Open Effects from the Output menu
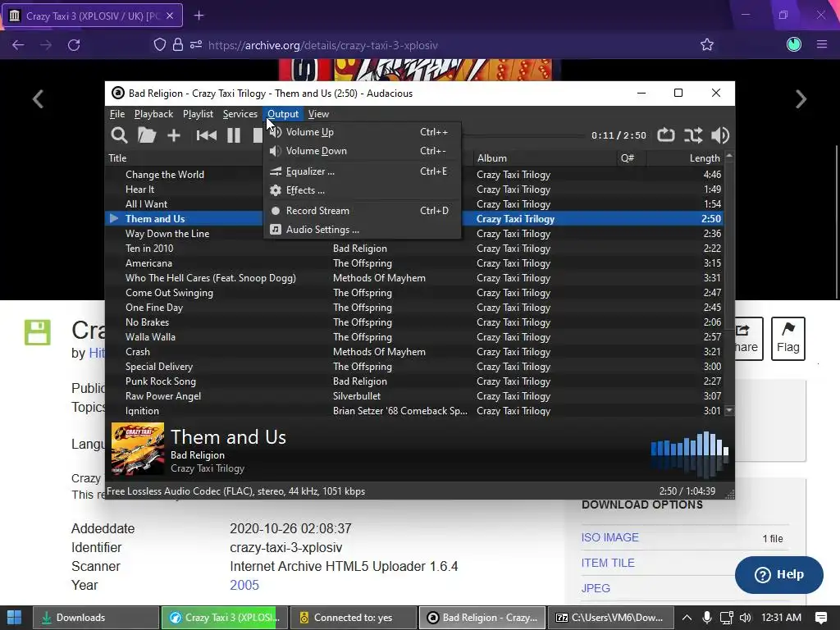The image size is (840, 630). (362, 190)
